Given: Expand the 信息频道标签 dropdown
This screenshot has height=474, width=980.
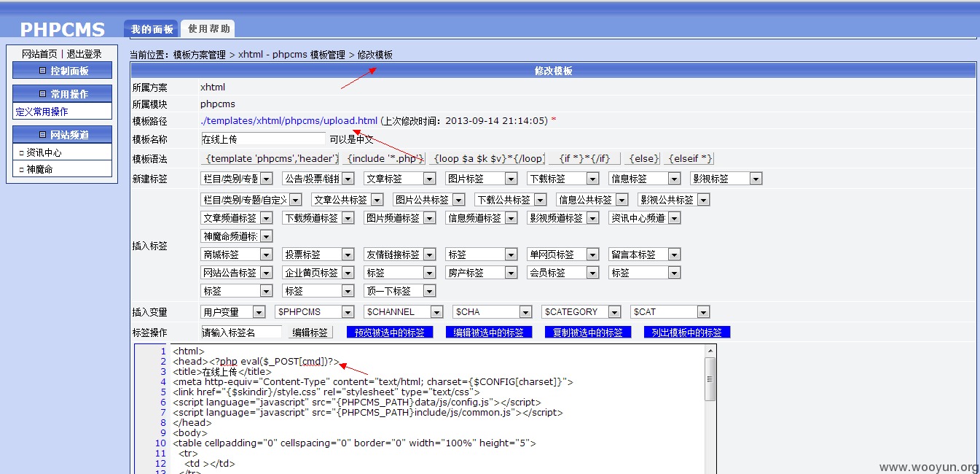Looking at the screenshot, I should (x=482, y=218).
